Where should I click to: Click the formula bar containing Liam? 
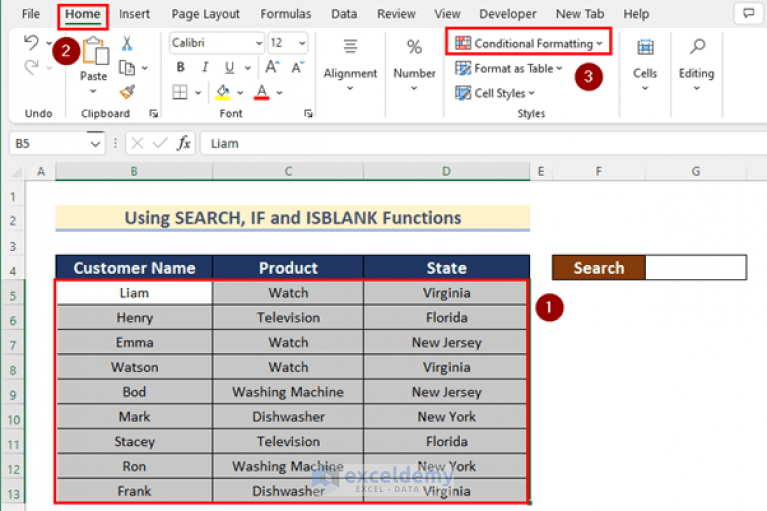click(483, 143)
